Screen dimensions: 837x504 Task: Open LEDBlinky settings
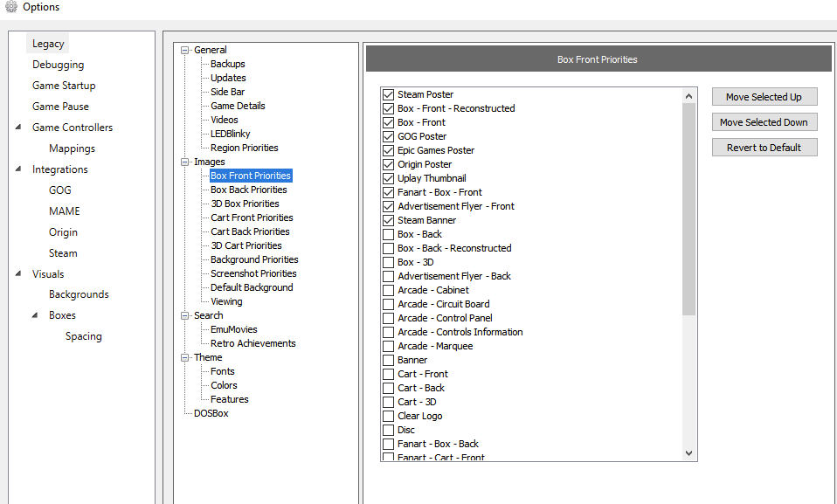[230, 134]
